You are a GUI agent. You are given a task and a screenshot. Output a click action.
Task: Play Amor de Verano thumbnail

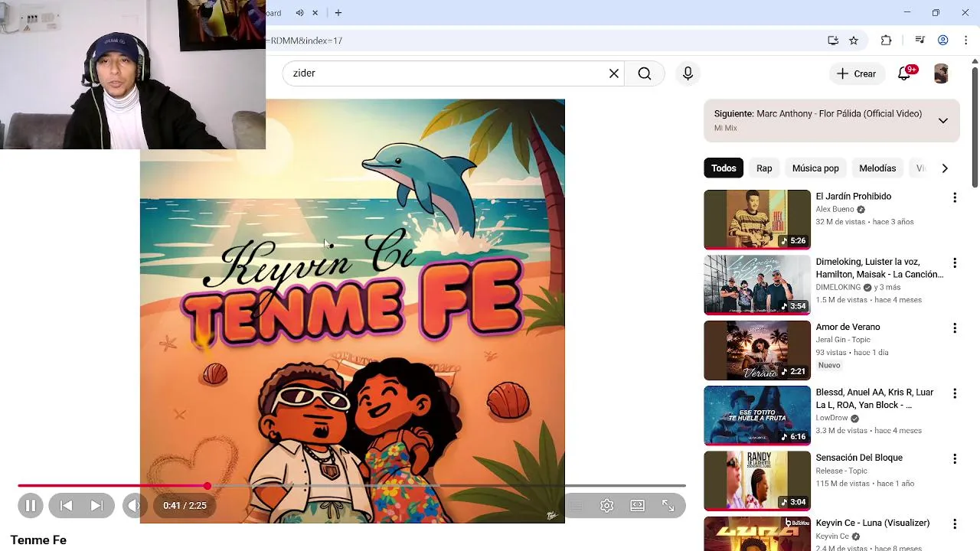tap(756, 350)
